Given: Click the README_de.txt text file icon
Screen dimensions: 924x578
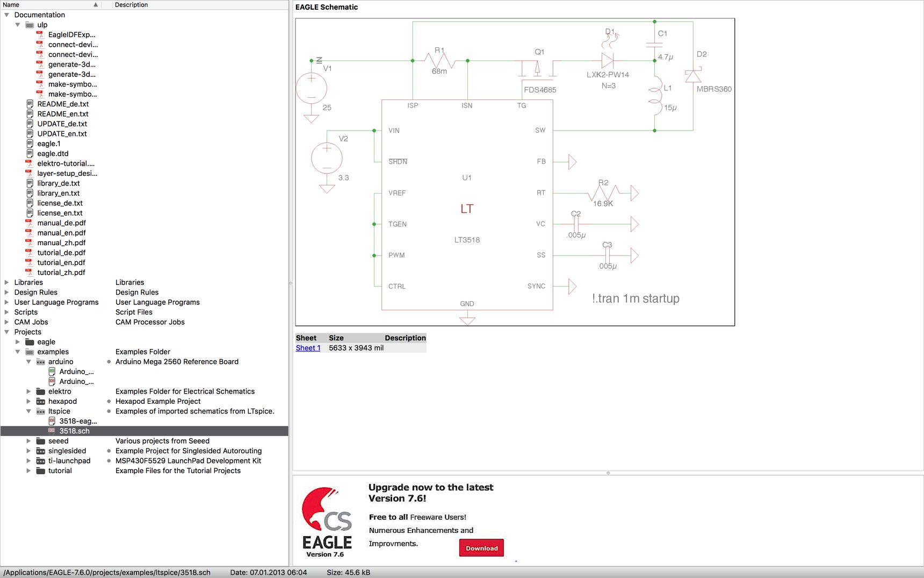Looking at the screenshot, I should tap(30, 104).
